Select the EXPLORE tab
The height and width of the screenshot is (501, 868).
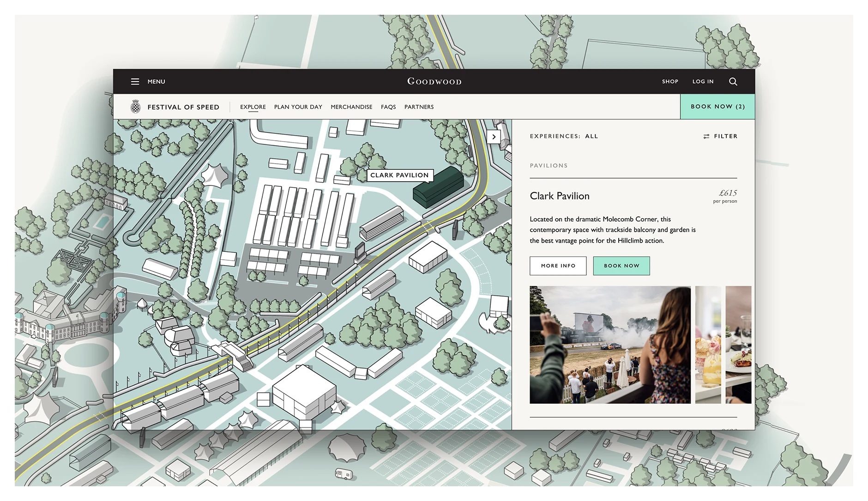[253, 107]
